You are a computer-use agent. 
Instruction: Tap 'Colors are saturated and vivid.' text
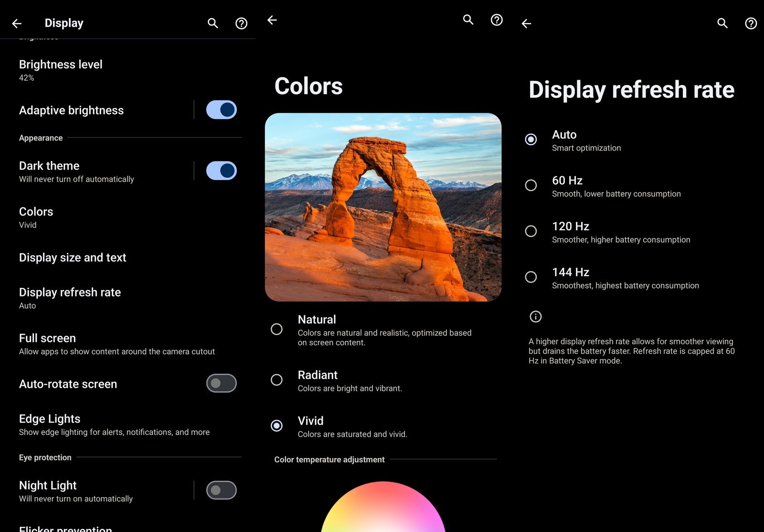[352, 434]
